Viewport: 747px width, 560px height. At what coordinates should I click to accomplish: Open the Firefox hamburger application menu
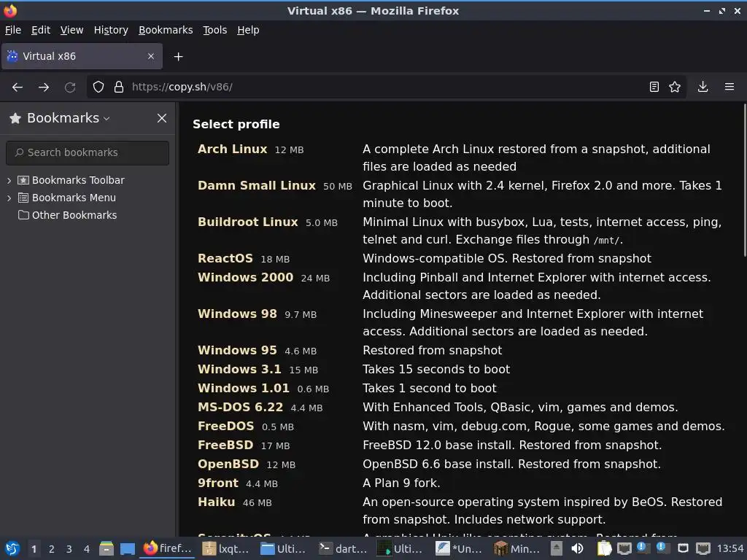[x=729, y=87]
